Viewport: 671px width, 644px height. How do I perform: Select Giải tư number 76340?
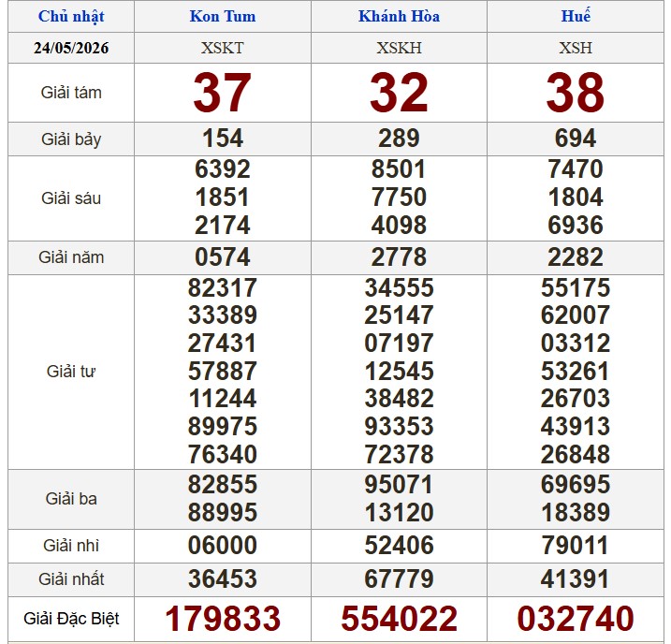click(223, 454)
